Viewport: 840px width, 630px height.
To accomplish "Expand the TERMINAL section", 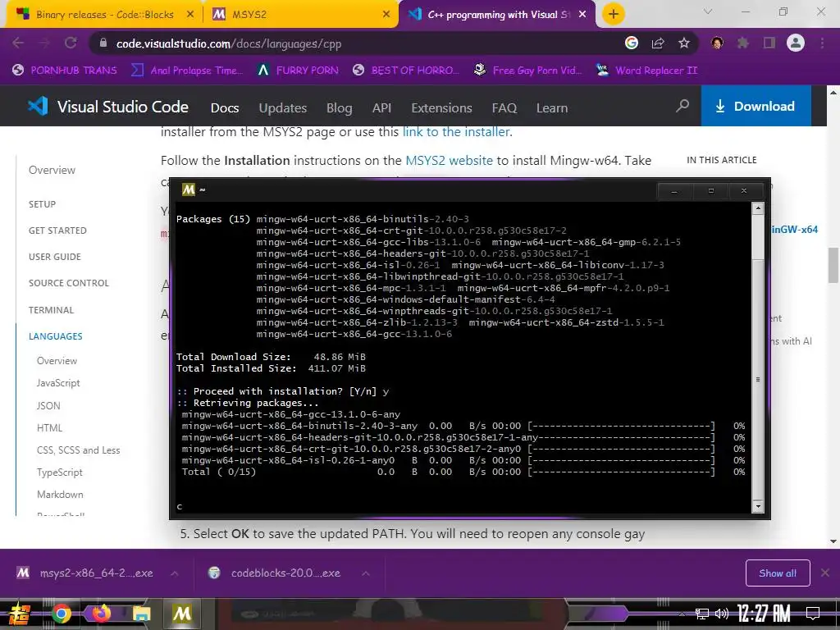I will click(x=52, y=309).
